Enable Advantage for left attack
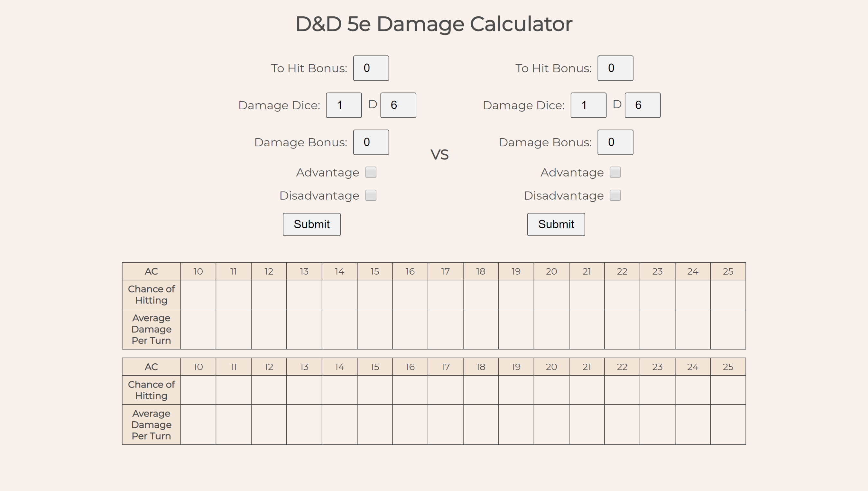 coord(371,173)
